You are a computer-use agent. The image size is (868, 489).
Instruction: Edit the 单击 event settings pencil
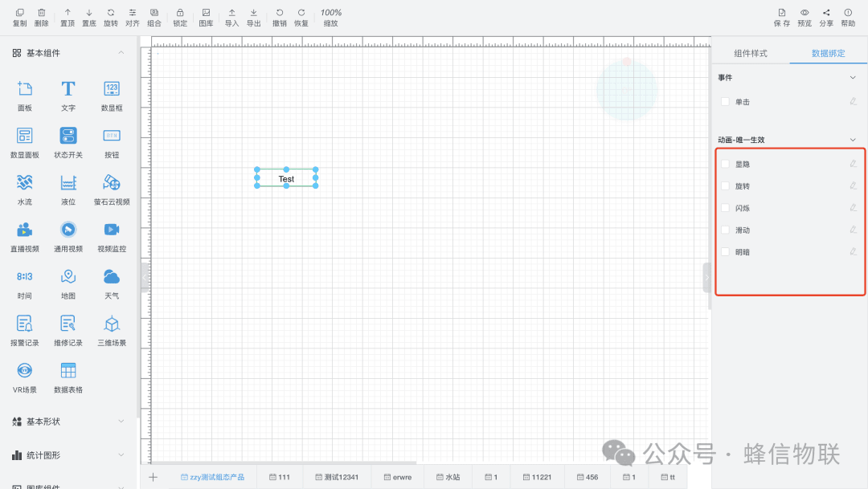853,101
